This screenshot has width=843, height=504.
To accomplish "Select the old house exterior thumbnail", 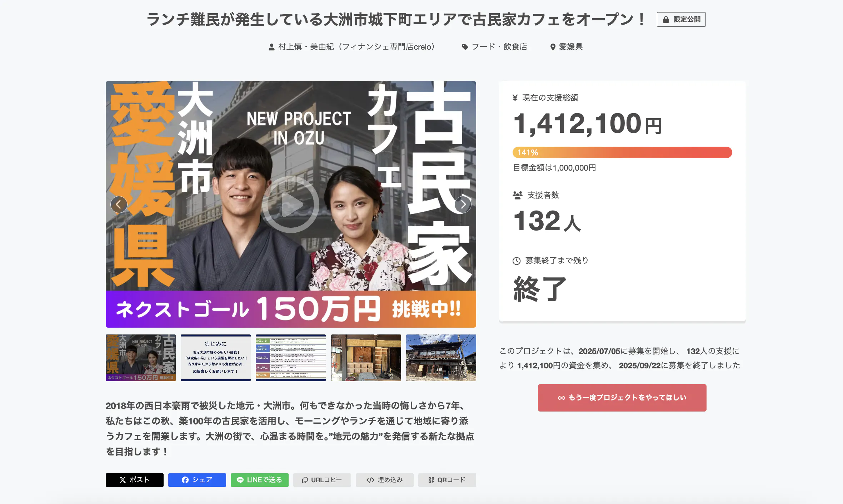I will tap(441, 358).
